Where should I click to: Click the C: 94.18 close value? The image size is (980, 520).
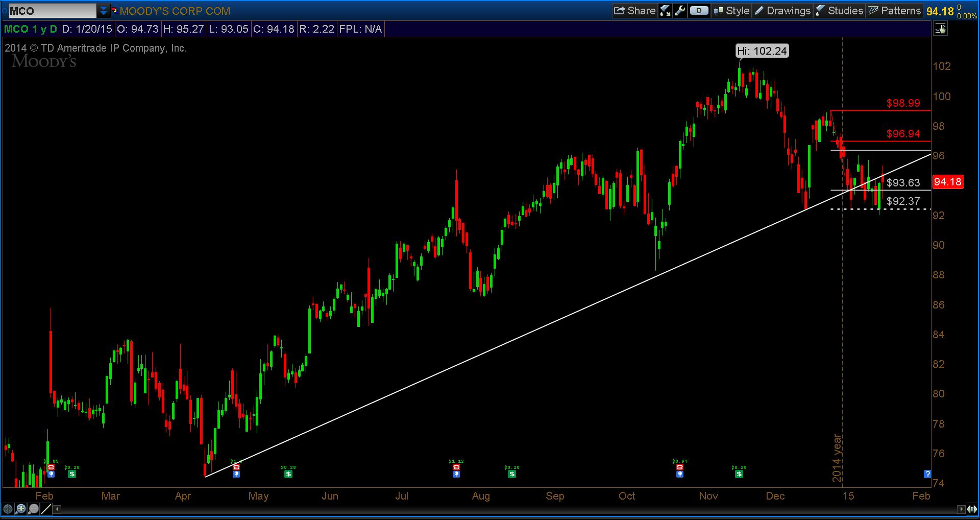coord(274,29)
